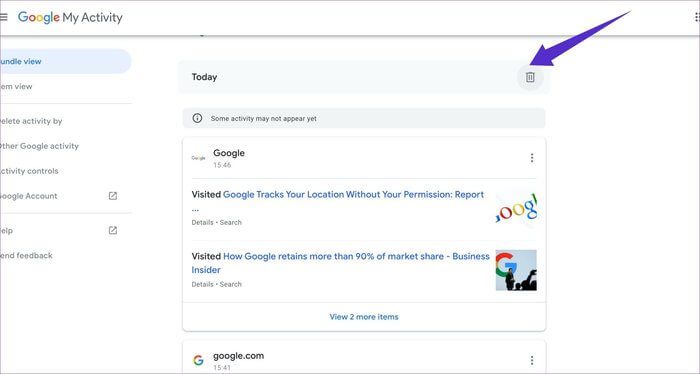Click the external link icon beside Google Account
Viewport: 700px width, 374px height.
click(x=113, y=196)
